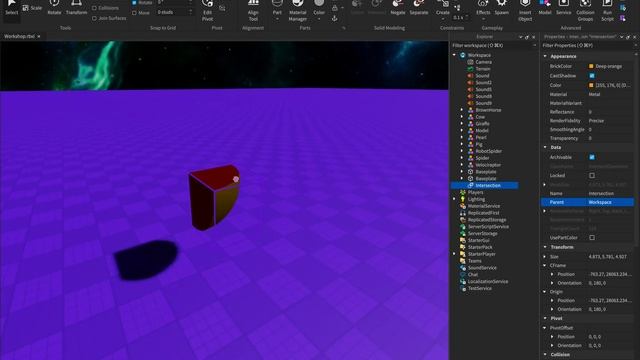Collapse the Workspace tree node
Screen dimensions: 640x360
coord(454,55)
